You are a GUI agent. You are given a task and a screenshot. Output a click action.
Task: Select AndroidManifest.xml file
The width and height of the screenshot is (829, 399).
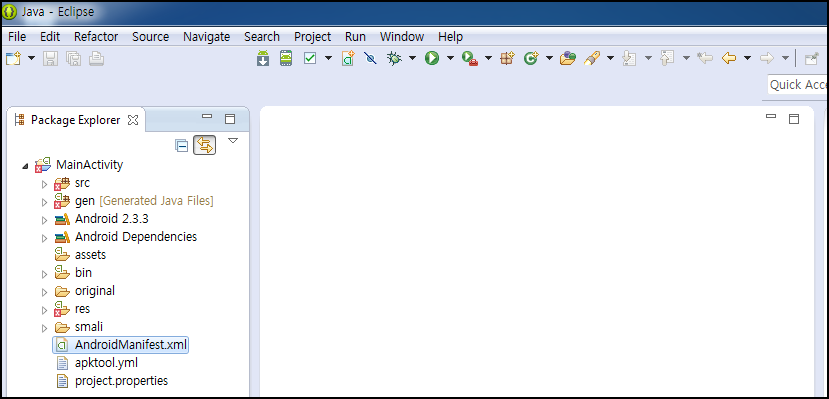click(x=121, y=345)
